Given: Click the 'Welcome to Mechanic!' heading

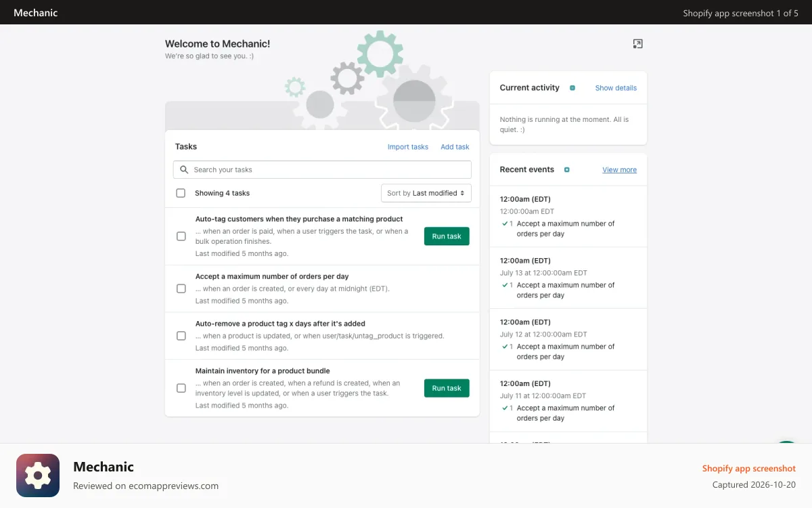Looking at the screenshot, I should coord(217,44).
